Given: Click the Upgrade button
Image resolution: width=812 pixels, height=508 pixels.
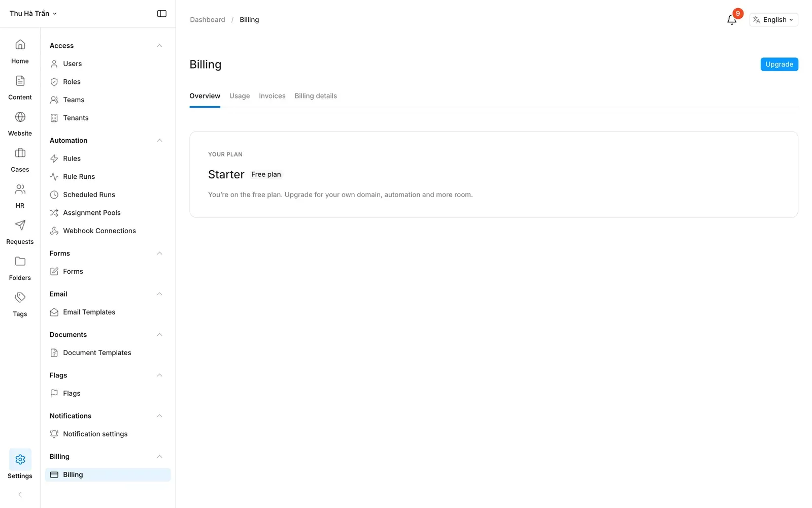Looking at the screenshot, I should (779, 65).
